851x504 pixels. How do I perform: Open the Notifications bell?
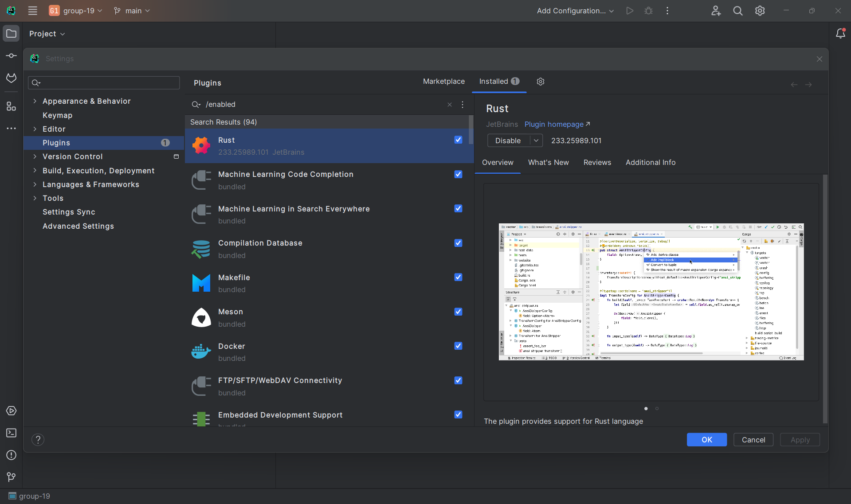click(x=840, y=34)
